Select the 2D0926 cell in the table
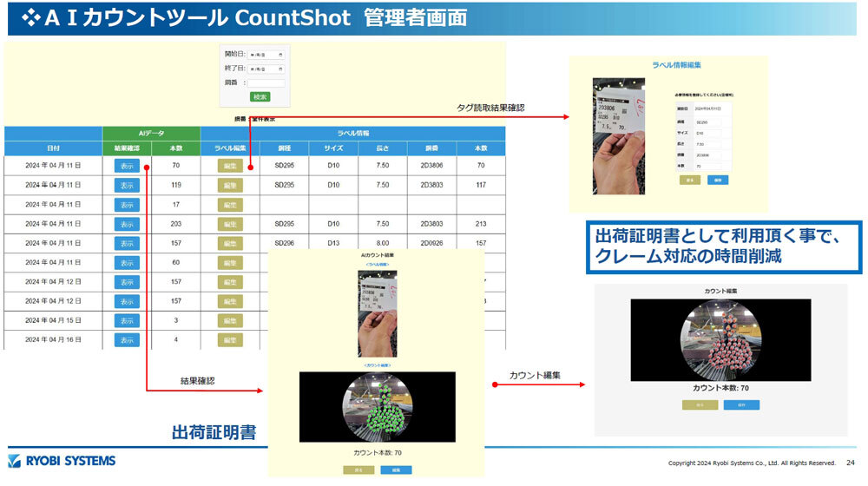This screenshot has width=868, height=486. tap(431, 243)
